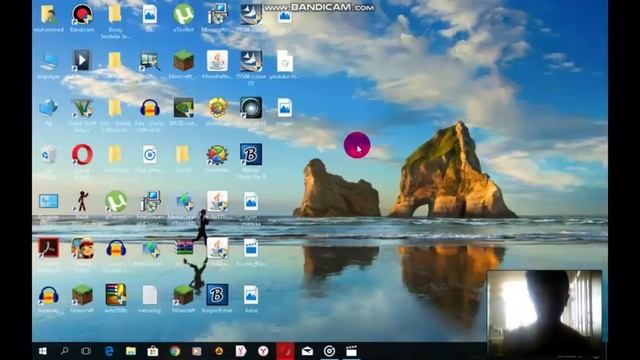Viewport: 640px width, 360px height.
Task: Select the 15506-clone (1) sailing icon
Action: click(x=251, y=61)
